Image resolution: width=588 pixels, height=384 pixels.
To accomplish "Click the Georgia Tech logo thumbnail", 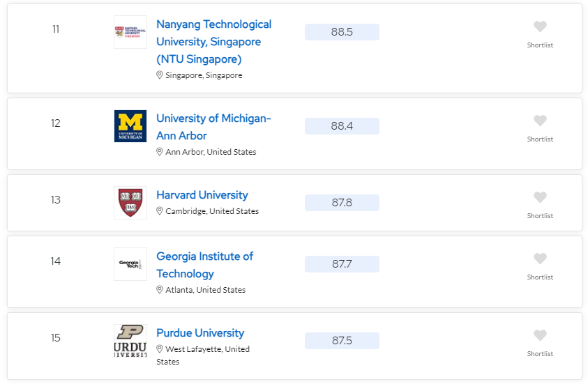I will tap(130, 264).
